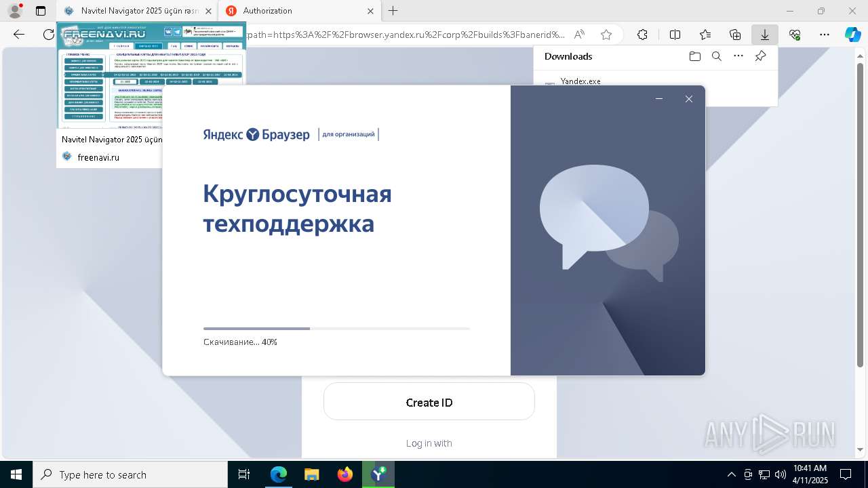Open More options in Downloads panel
868x488 pixels.
[x=738, y=56]
